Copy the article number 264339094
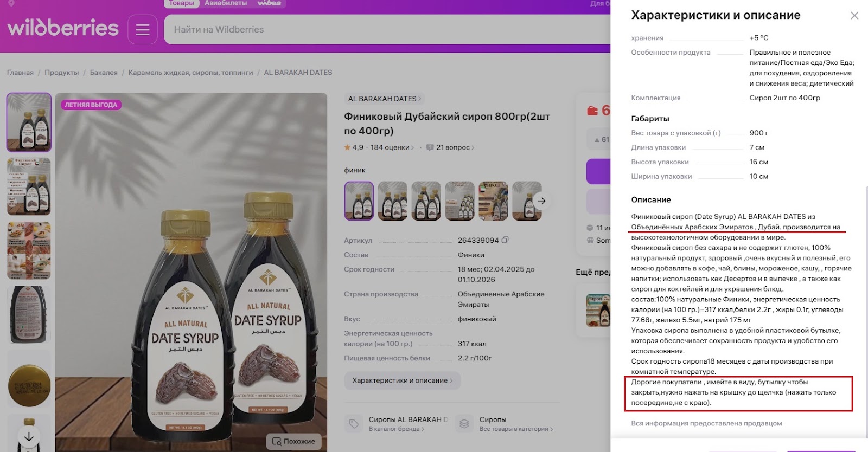This screenshot has height=452, width=868. [505, 240]
